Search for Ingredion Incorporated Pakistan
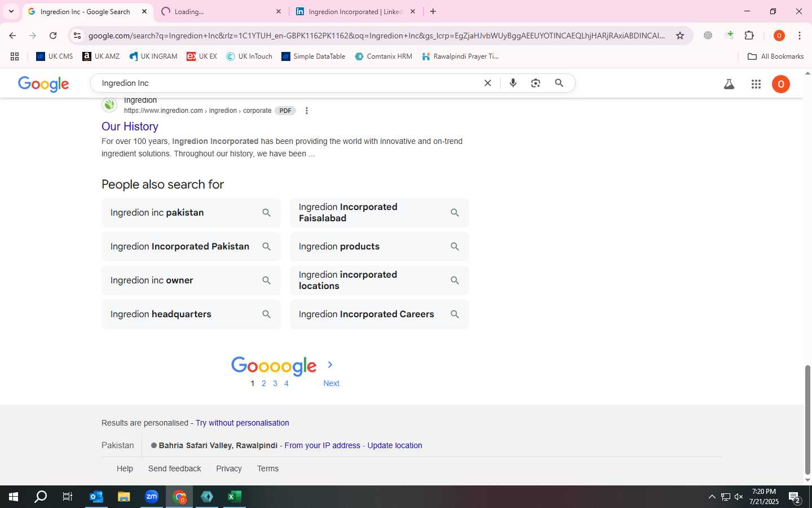 [x=191, y=247]
